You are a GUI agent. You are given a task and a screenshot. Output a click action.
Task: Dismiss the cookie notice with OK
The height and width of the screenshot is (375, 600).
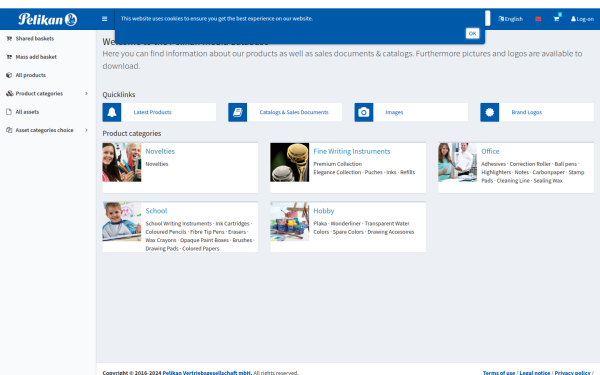point(472,34)
